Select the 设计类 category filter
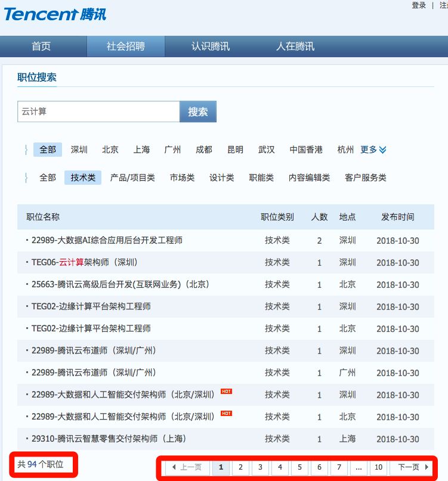 (x=221, y=178)
